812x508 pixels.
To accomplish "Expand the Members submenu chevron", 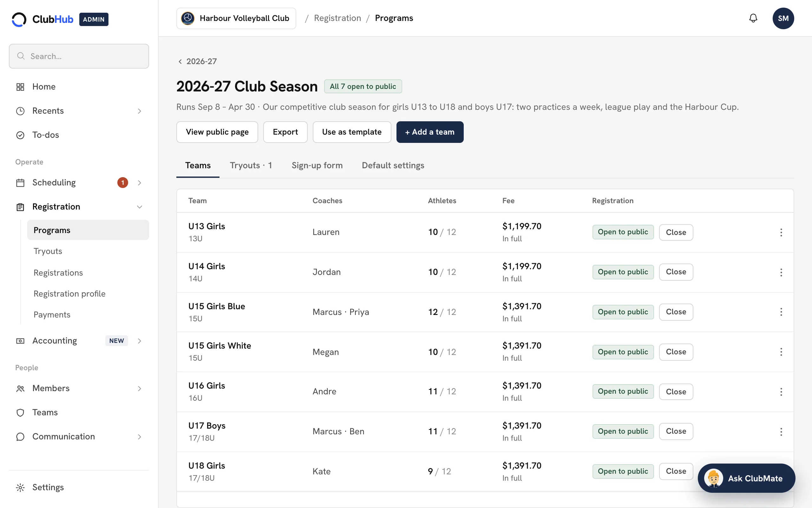I will (x=139, y=389).
